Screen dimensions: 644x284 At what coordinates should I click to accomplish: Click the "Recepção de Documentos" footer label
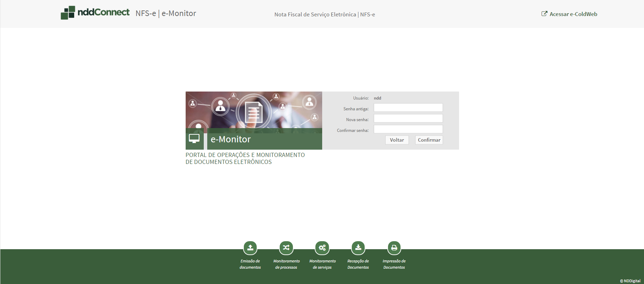pos(358,264)
